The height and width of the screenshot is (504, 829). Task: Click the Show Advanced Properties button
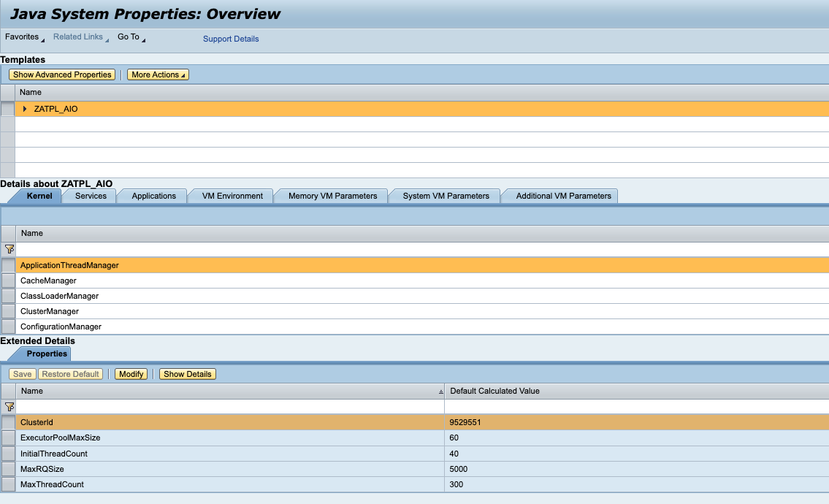62,74
